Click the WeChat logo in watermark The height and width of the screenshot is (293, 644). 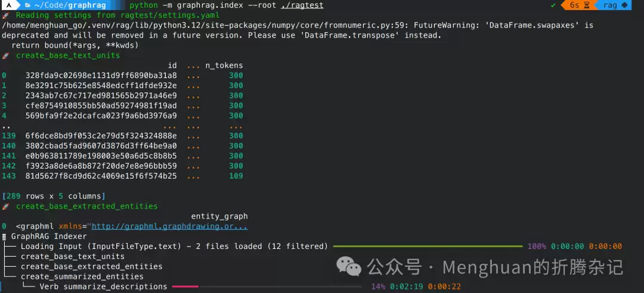click(349, 267)
